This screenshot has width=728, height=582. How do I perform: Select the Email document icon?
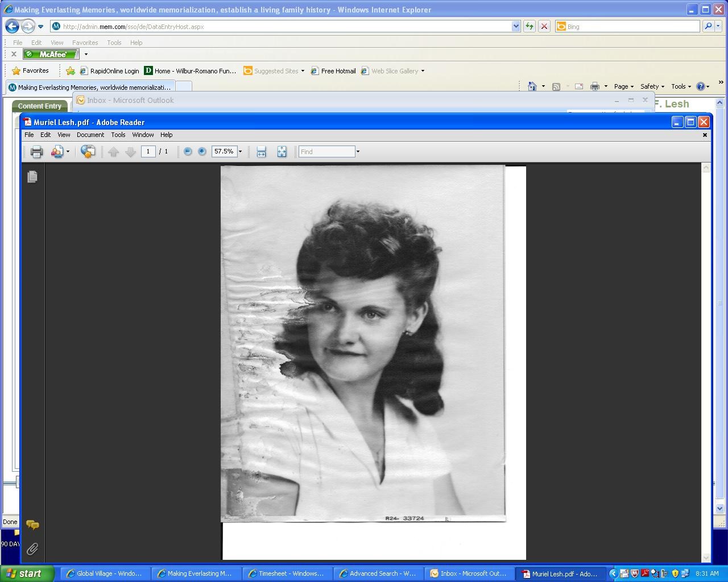(x=57, y=151)
